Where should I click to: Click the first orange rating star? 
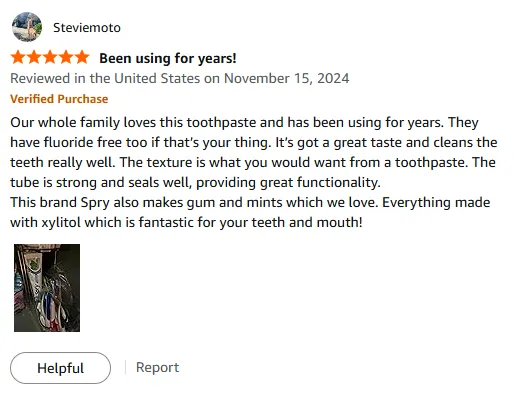[x=18, y=57]
